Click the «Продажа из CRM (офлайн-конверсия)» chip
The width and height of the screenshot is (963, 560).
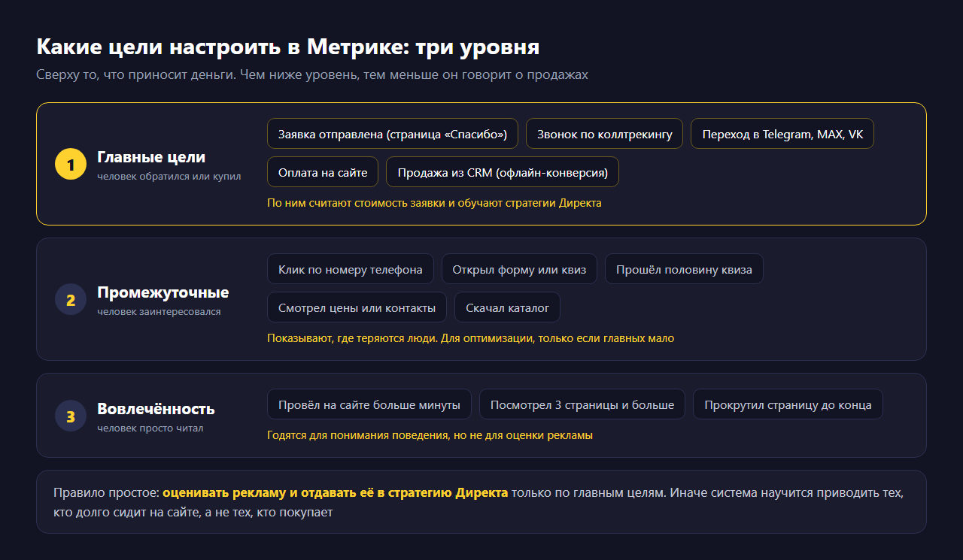point(503,172)
